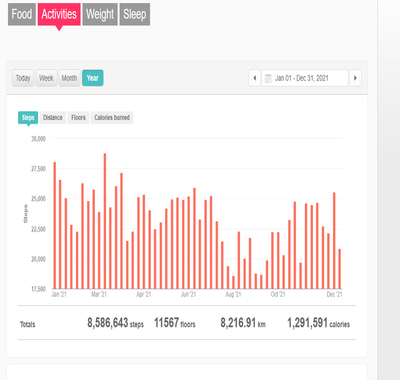Screen dimensions: 400x380
Task: Click the 30,000 y-axis label
Action: coord(38,139)
